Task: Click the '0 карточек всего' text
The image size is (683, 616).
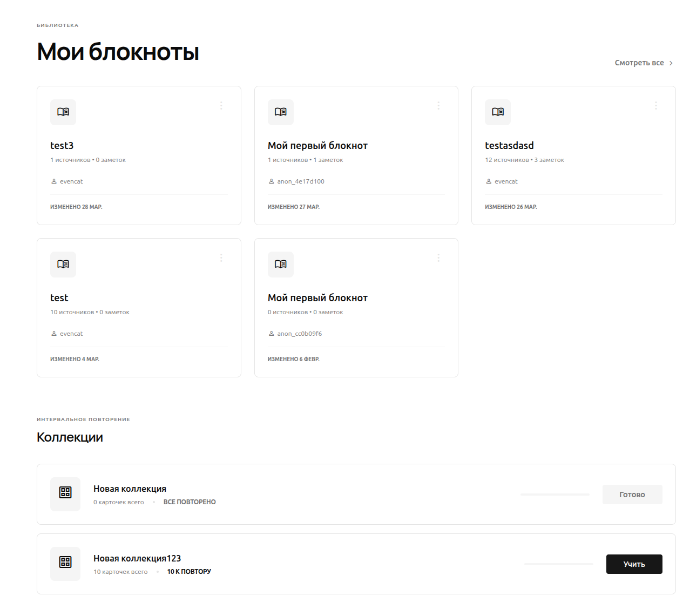Action: pos(119,502)
